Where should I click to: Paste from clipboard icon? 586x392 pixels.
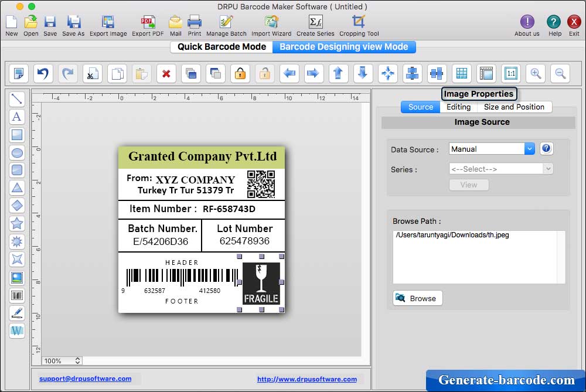coord(142,73)
